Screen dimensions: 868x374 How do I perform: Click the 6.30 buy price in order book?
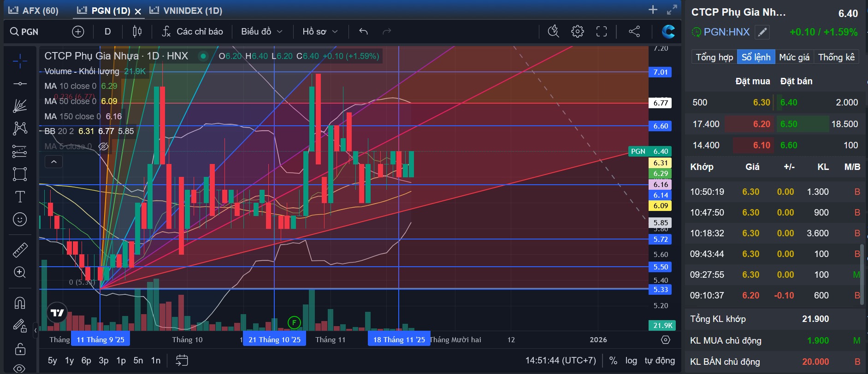tap(762, 102)
